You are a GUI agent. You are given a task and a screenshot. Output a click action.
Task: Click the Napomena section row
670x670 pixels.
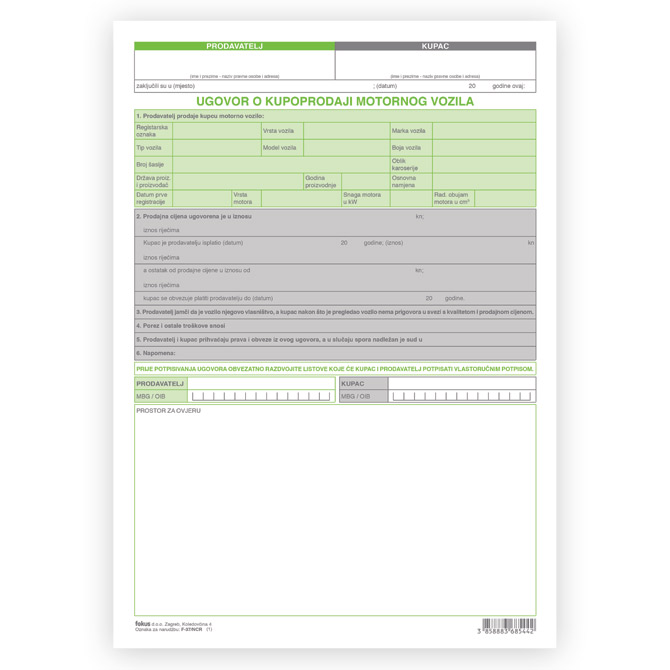pos(335,353)
